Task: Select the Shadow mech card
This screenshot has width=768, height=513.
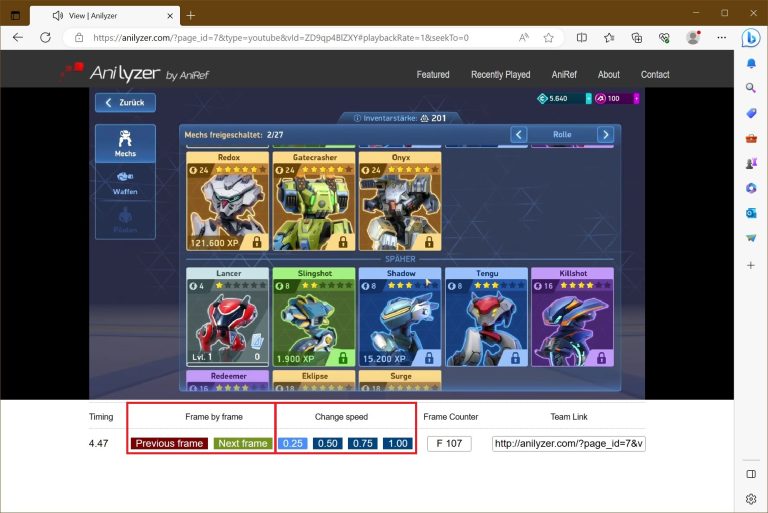Action: pyautogui.click(x=399, y=316)
